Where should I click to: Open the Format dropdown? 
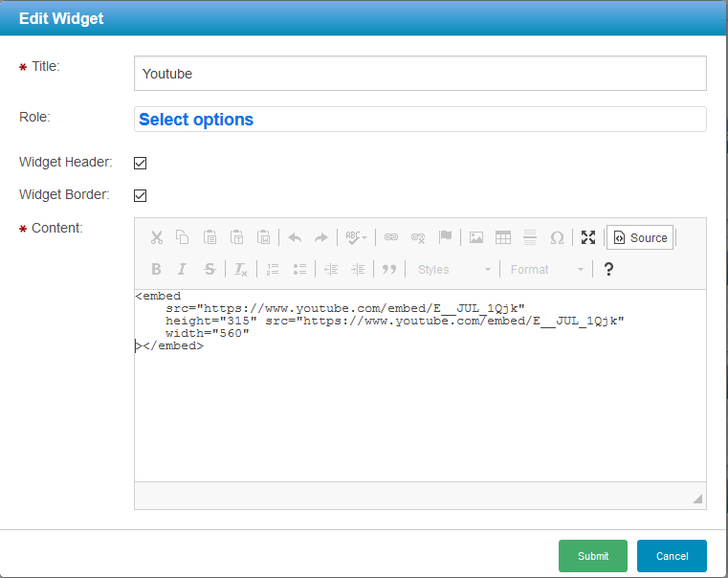coord(546,270)
